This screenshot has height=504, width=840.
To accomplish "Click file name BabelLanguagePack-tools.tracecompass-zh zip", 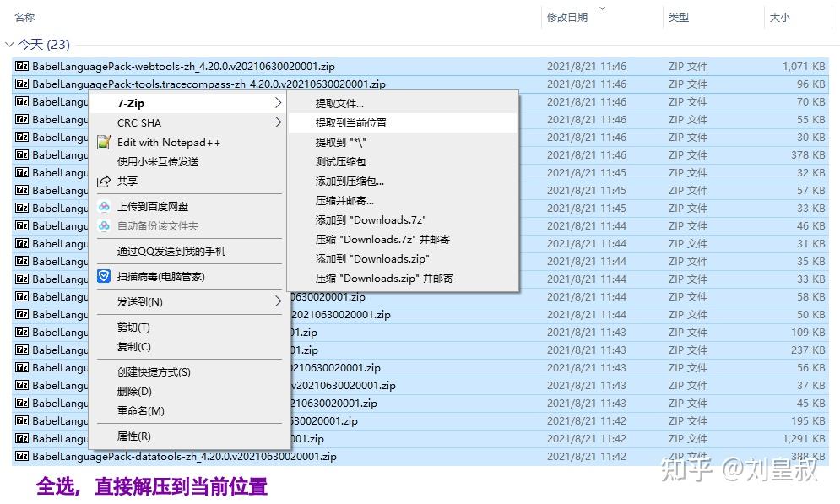I will click(209, 84).
